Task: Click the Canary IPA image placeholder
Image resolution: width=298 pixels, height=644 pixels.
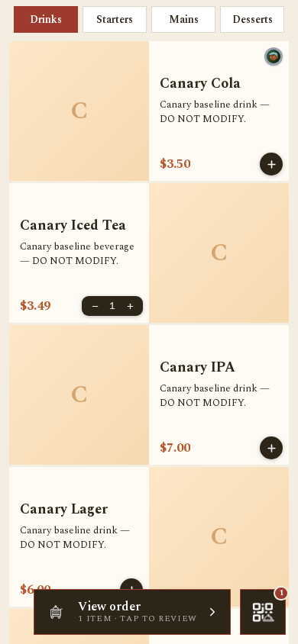Action: (79, 394)
